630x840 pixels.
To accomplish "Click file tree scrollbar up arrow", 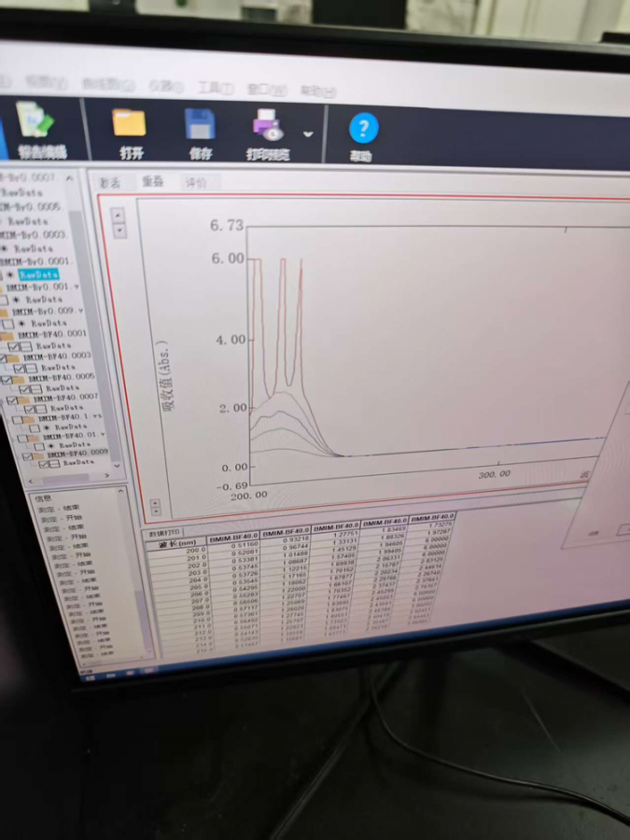I will (70, 178).
